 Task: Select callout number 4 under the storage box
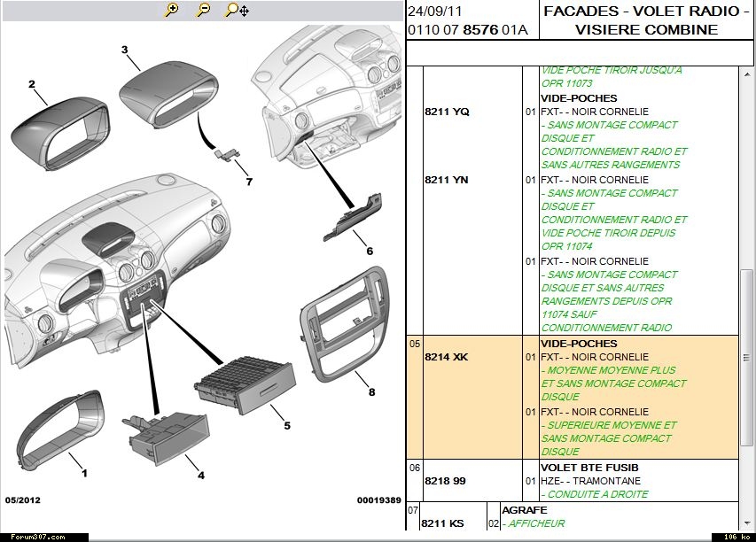coord(201,475)
